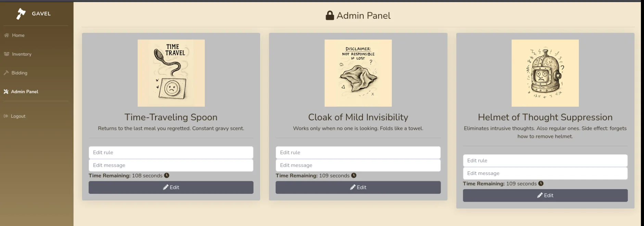Focus Edit rule field for Time-Traveling Spoon
This screenshot has width=644, height=226.
171,152
